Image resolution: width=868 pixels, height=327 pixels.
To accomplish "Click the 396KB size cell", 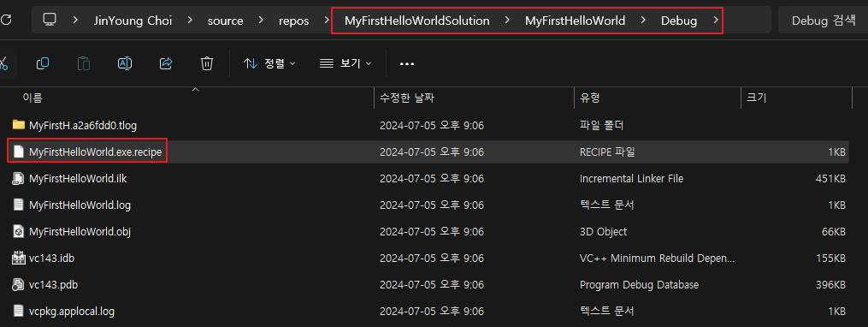I will [830, 284].
